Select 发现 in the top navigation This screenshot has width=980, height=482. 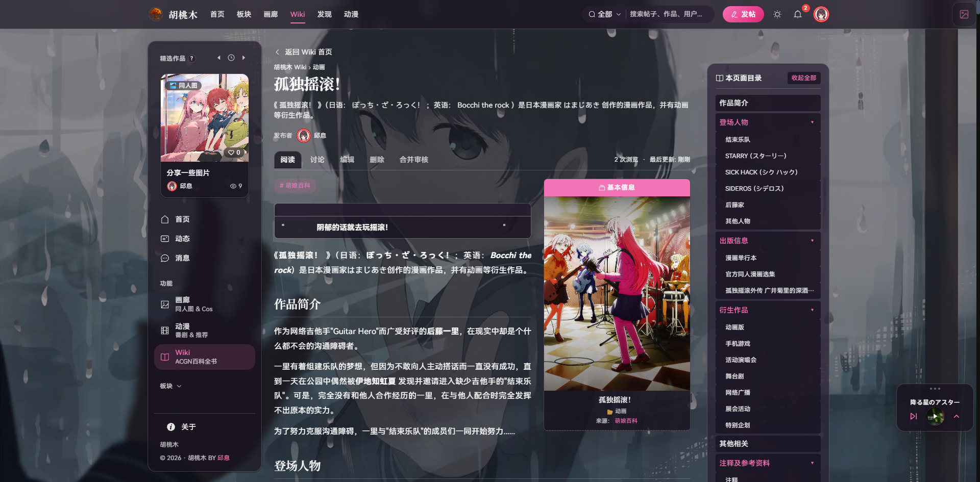pyautogui.click(x=325, y=14)
